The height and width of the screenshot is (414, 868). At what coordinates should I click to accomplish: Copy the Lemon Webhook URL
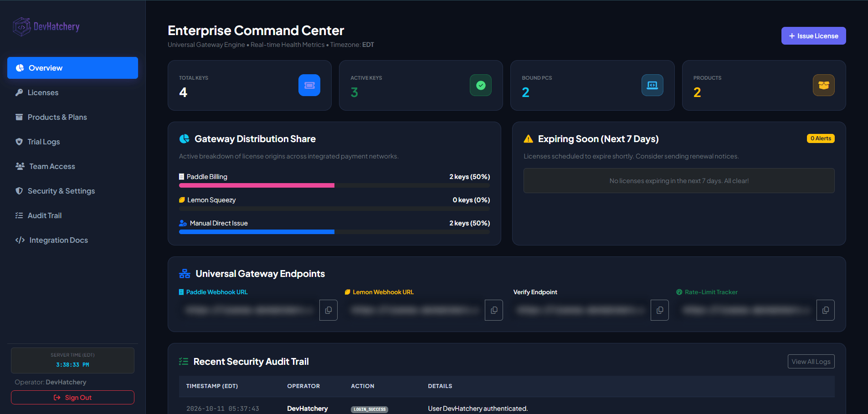[494, 310]
